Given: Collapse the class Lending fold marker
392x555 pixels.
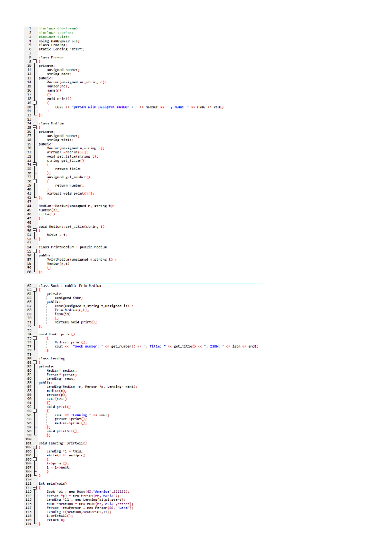Looking at the screenshot, I should (35, 362).
